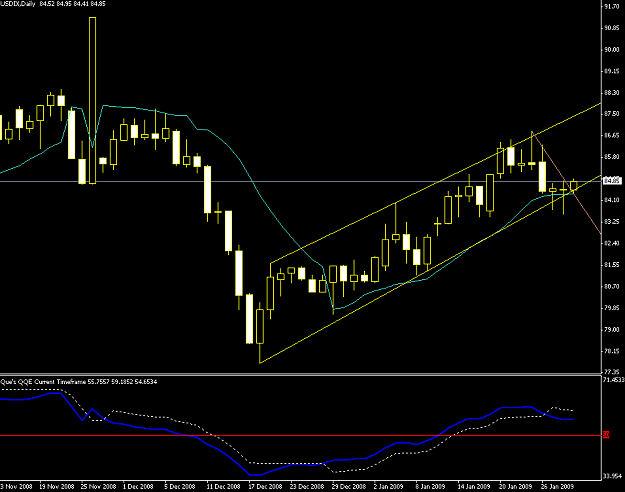
Task: Click the 78.15 price scale value
Action: pyautogui.click(x=612, y=350)
